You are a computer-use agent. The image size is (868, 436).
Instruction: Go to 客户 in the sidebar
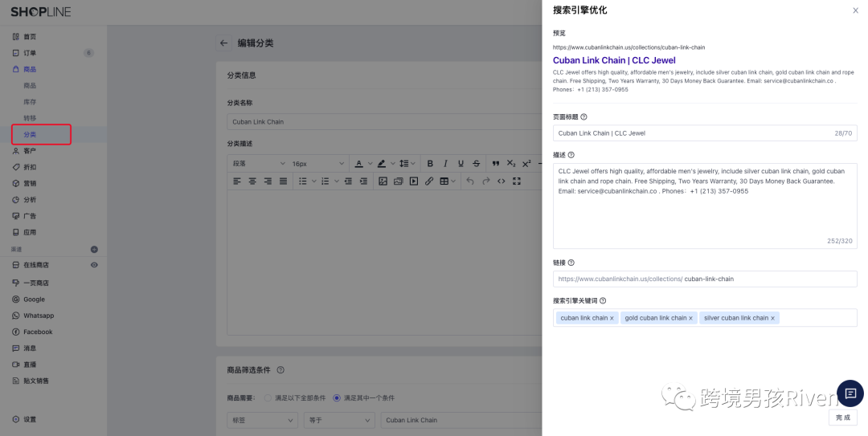point(30,151)
